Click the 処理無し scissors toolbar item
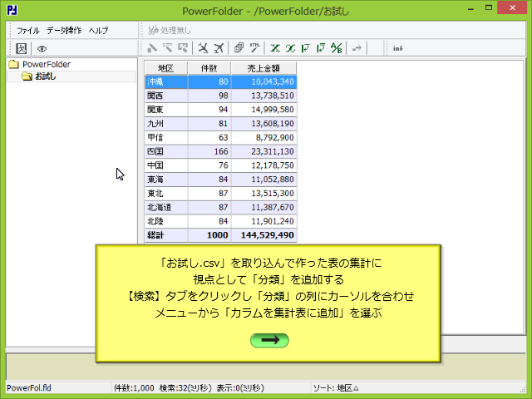The width and height of the screenshot is (532, 399). coord(170,31)
